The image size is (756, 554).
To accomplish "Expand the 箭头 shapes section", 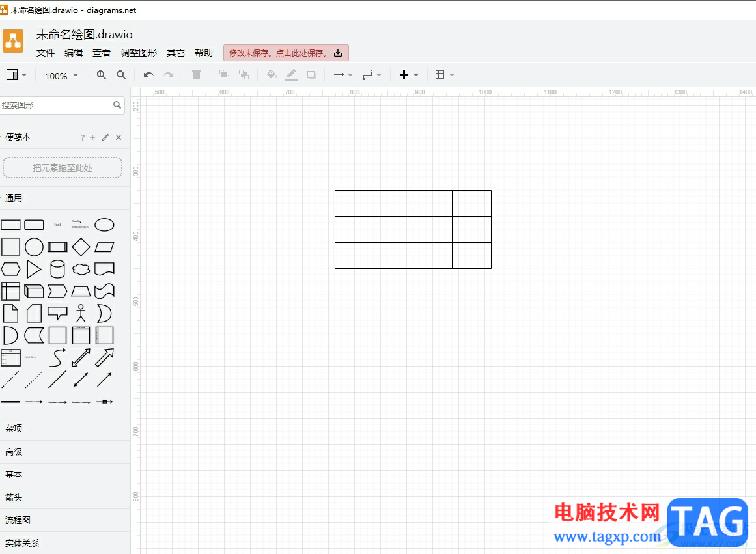I will [64, 497].
